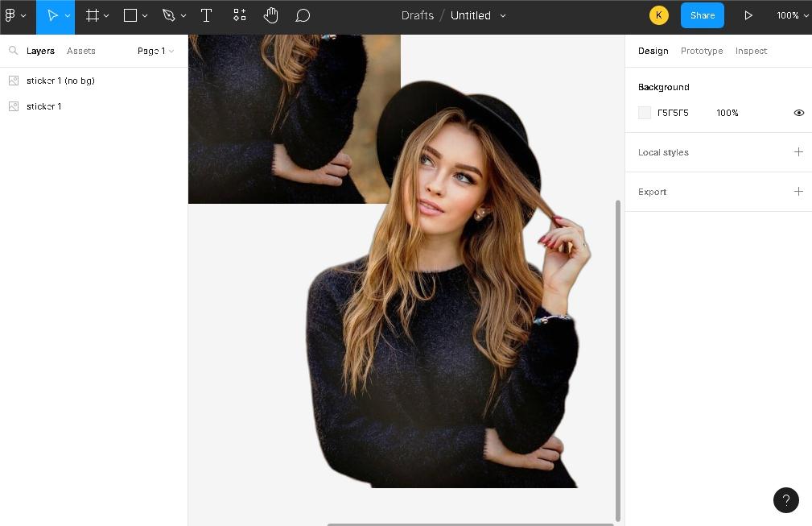Screen dimensions: 812x526
Task: Open the 100% zoom dropdown
Action: click(x=792, y=15)
